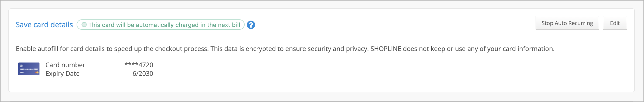Click the Mastercard logo on card thumbnail
The image size is (644, 102).
pyautogui.click(x=37, y=73)
